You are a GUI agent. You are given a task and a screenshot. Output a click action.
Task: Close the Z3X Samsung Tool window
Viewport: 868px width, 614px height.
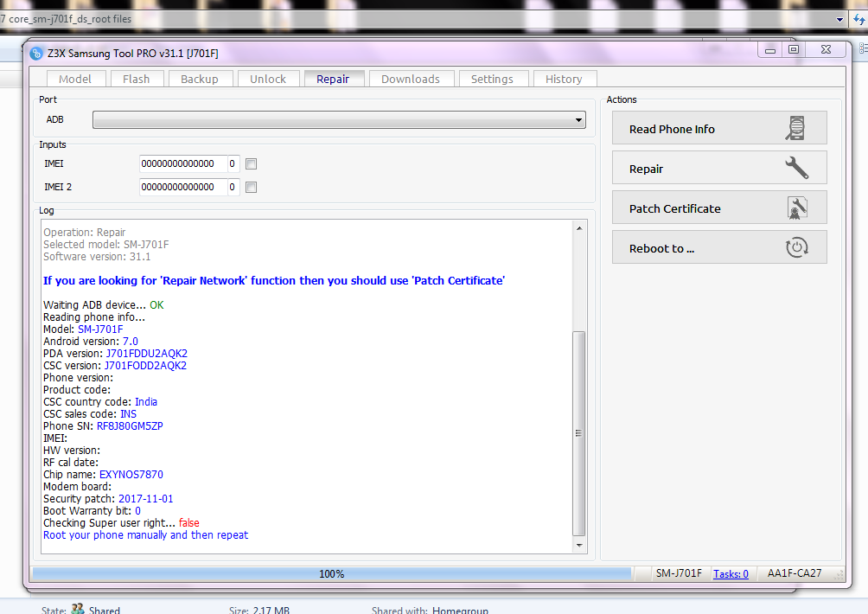point(826,50)
